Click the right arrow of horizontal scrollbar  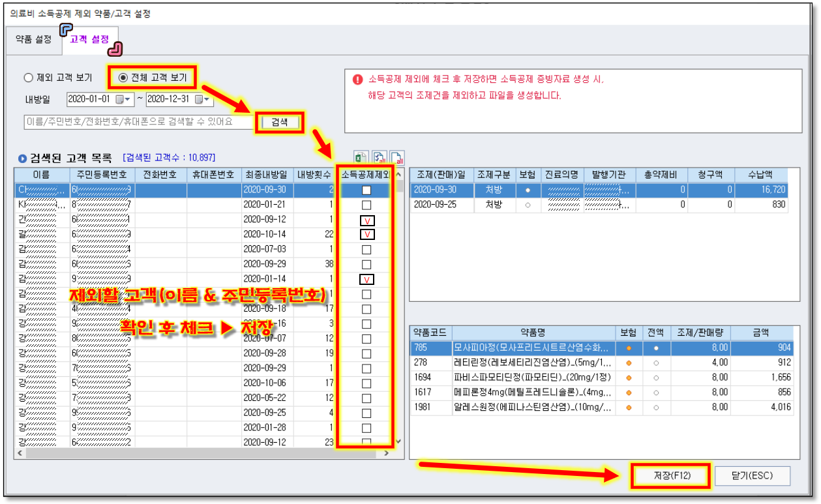click(387, 452)
